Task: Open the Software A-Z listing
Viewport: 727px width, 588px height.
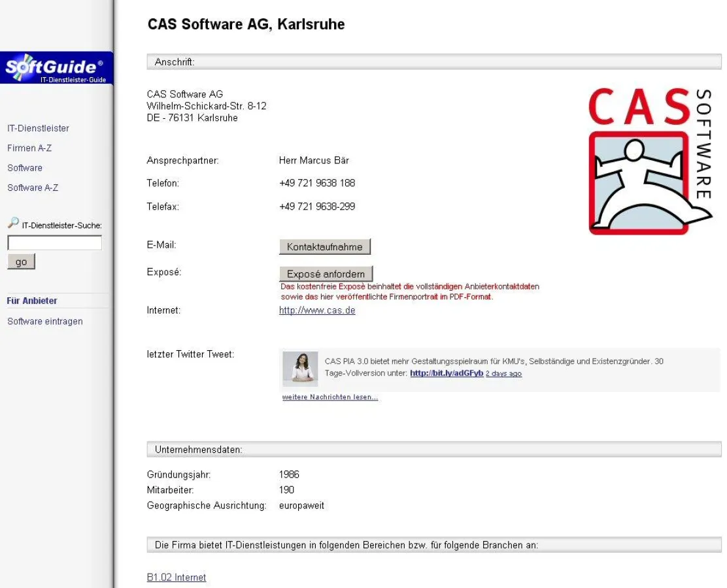Action: pyautogui.click(x=32, y=188)
